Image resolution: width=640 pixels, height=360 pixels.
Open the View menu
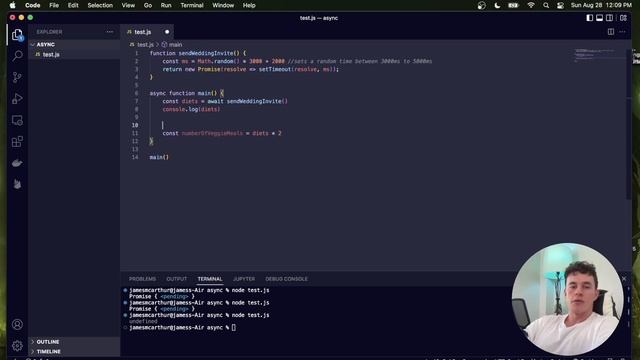[x=128, y=5]
